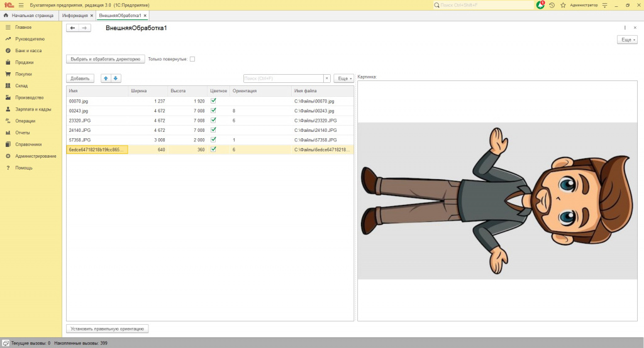Clear the table search with X button
This screenshot has height=348, width=644.
[x=326, y=79]
